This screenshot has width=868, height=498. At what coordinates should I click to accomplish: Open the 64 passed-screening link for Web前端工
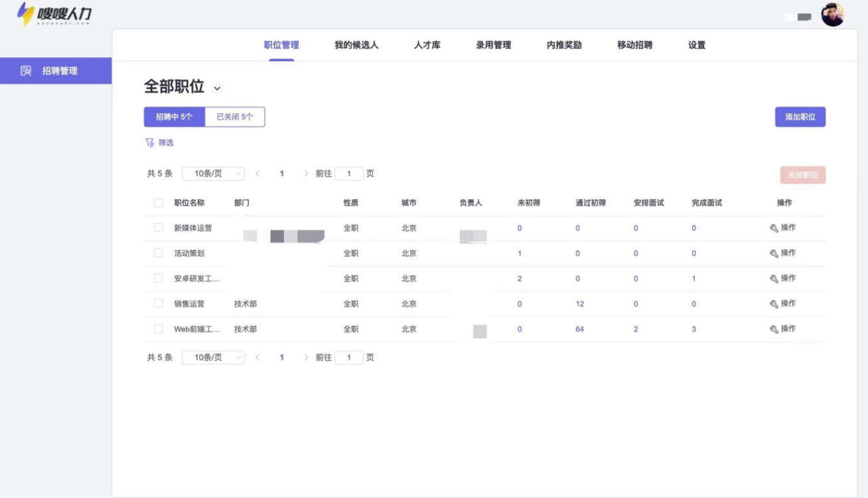(579, 329)
